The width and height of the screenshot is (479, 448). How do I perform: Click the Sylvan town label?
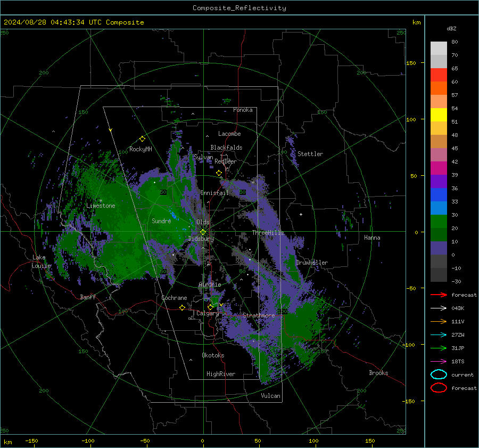click(203, 157)
